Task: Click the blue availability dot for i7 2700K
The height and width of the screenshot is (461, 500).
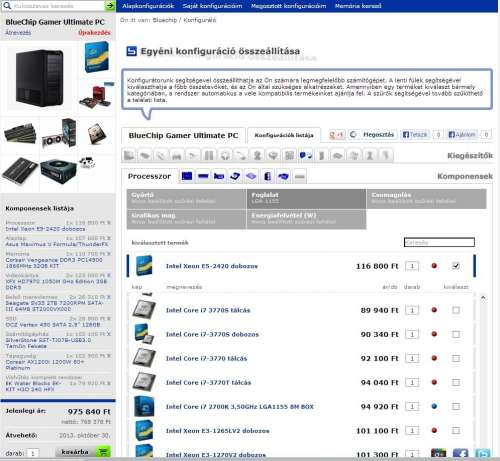Action: 434,406
